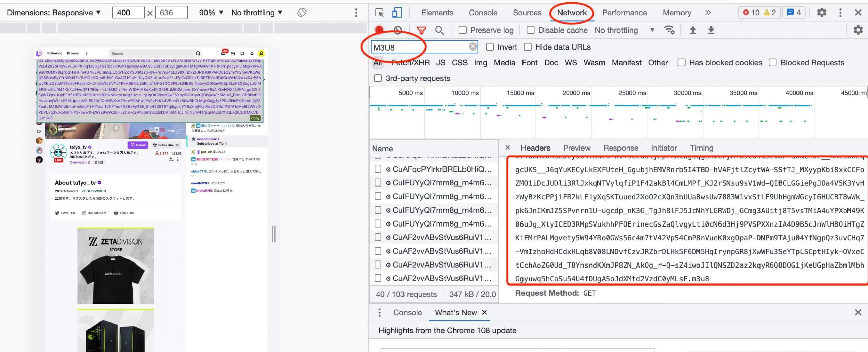The image size is (868, 352).
Task: Rotate the device viewport orientation
Action: click(x=302, y=13)
